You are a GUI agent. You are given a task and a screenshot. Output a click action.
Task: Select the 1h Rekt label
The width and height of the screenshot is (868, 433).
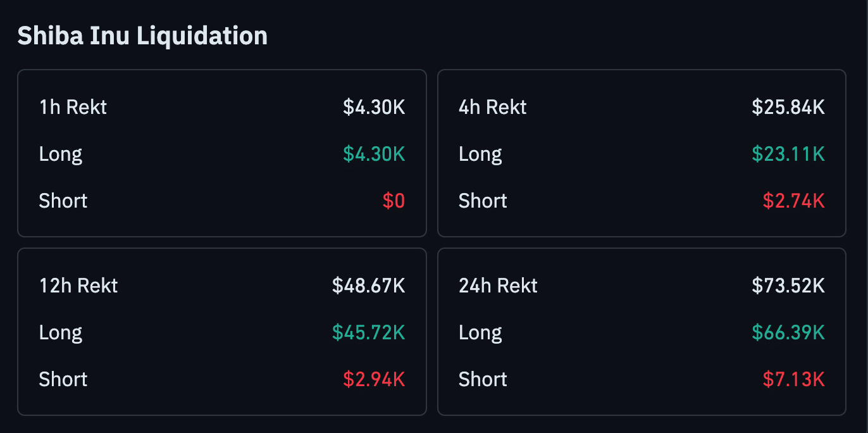point(73,107)
